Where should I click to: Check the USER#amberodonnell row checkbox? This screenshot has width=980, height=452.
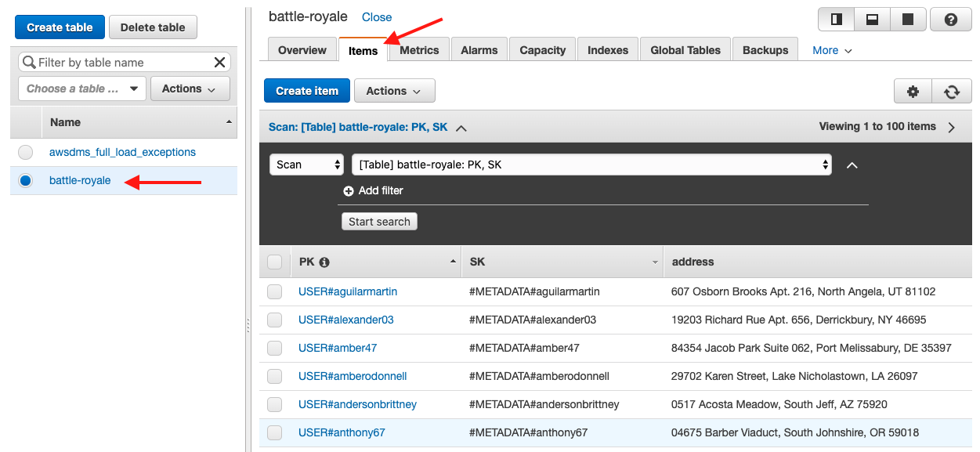(274, 376)
